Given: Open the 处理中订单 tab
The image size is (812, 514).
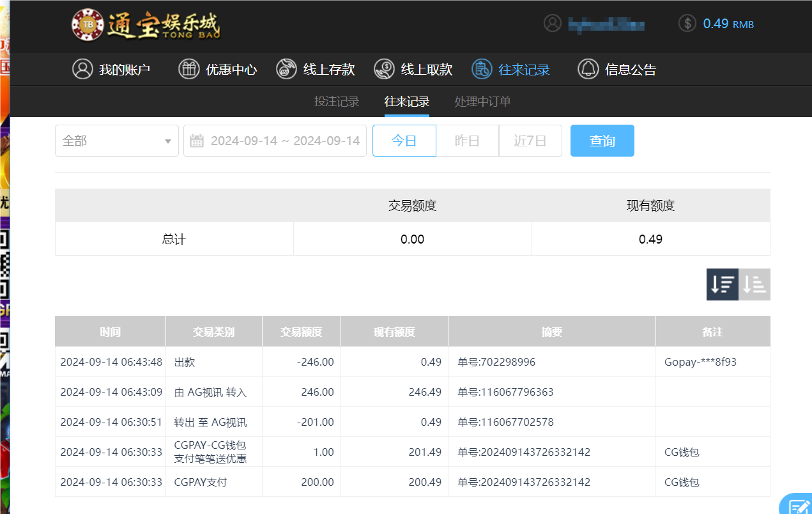Looking at the screenshot, I should (482, 101).
